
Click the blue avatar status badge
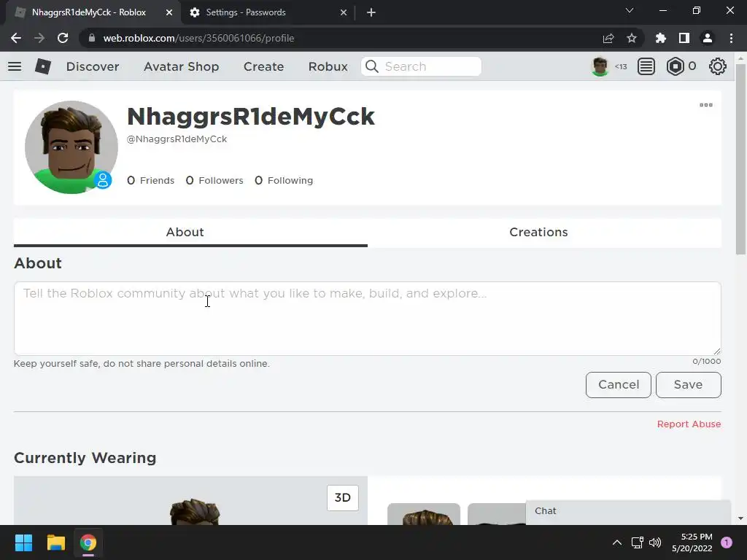102,180
